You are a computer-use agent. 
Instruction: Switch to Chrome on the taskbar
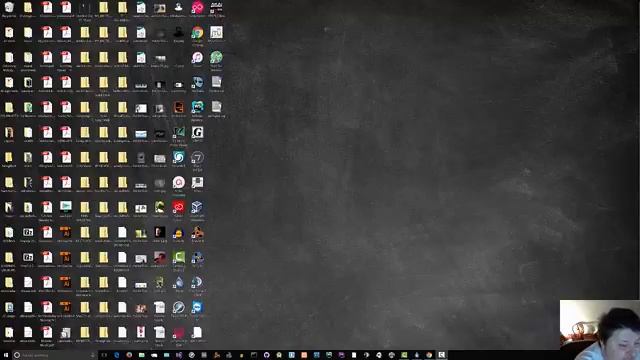429,355
